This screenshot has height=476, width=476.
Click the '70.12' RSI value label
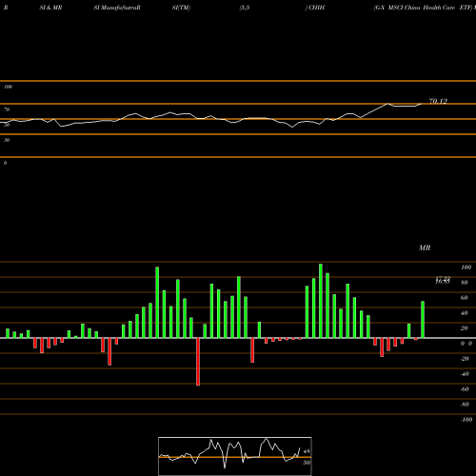point(438,101)
